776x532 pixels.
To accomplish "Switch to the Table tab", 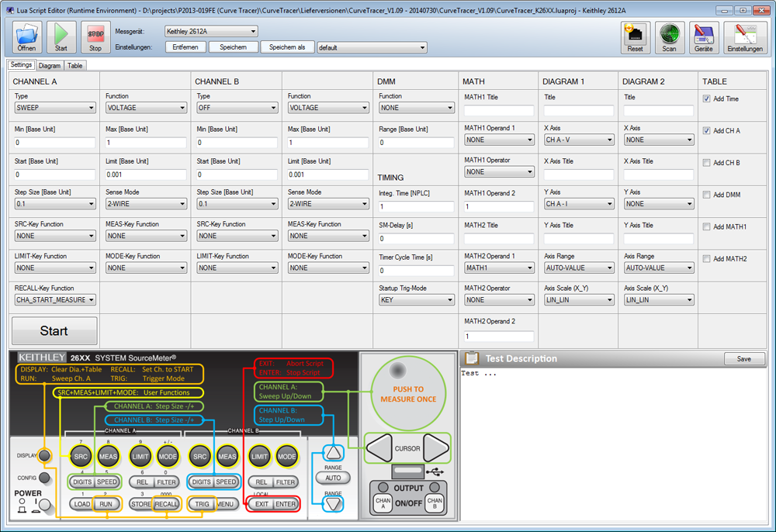I will 74,66.
